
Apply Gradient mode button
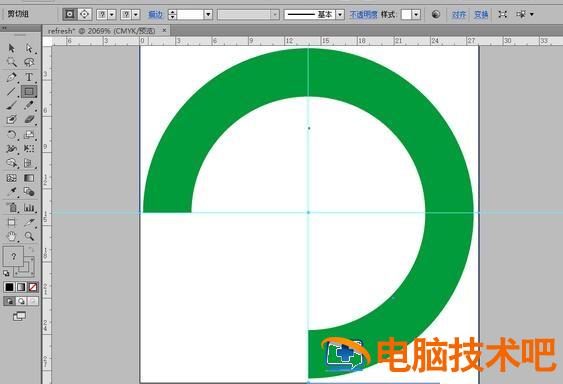coord(21,287)
